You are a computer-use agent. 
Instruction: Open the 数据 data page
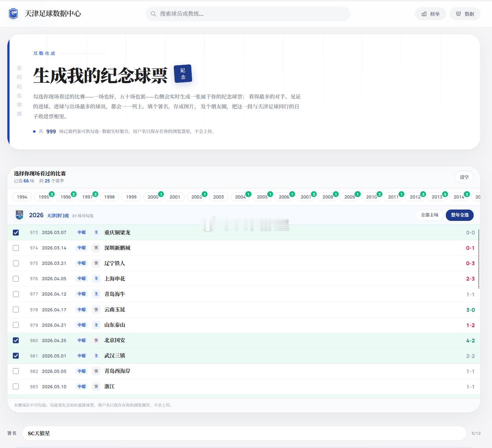pyautogui.click(x=465, y=14)
